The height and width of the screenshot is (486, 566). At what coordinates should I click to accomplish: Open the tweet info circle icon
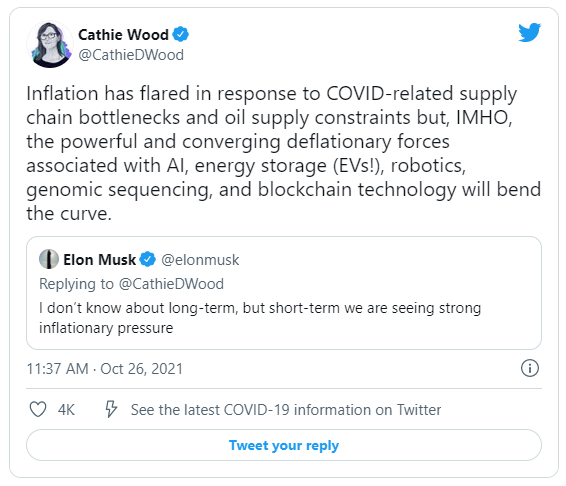click(x=530, y=368)
